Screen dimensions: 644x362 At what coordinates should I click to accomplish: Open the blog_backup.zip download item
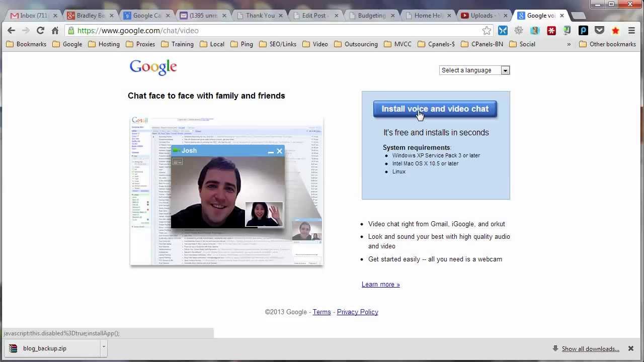(53, 348)
